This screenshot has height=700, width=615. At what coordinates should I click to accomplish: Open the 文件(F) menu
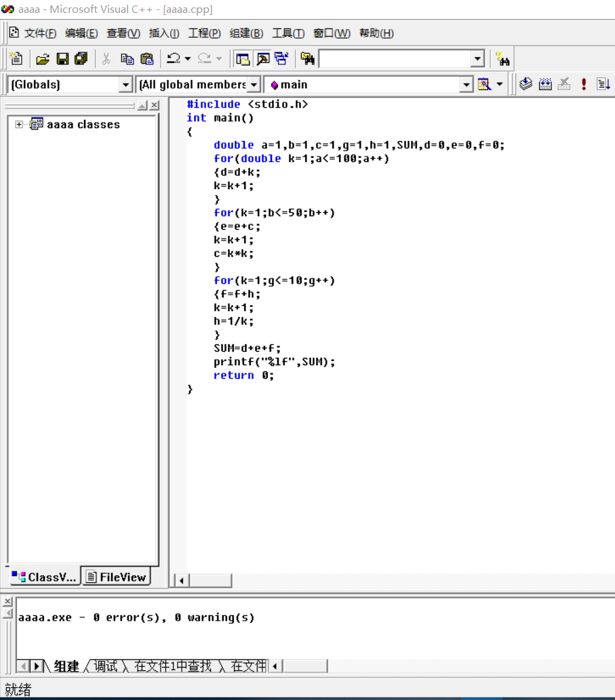click(40, 33)
